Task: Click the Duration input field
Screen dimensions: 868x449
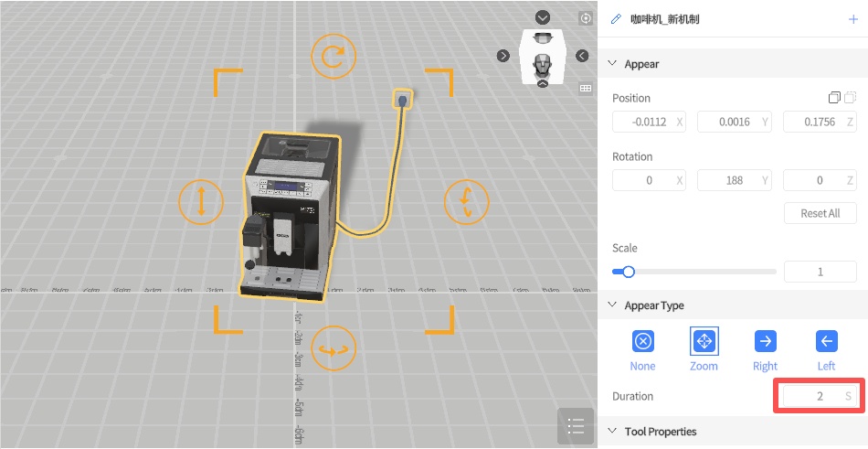Action: click(811, 396)
